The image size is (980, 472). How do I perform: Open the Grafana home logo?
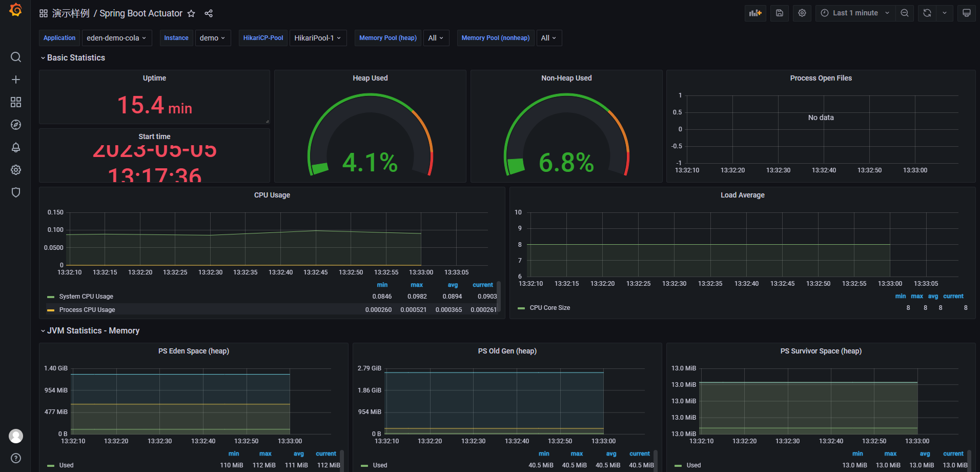click(16, 10)
